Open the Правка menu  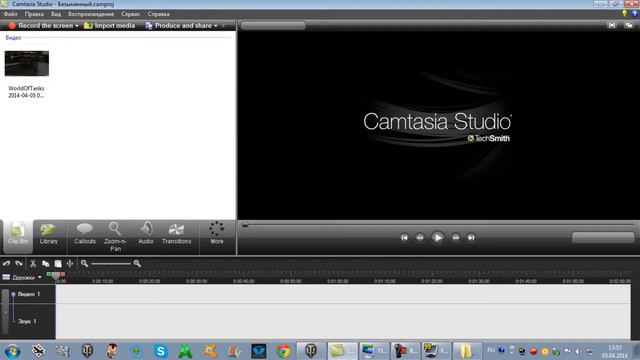(34, 14)
